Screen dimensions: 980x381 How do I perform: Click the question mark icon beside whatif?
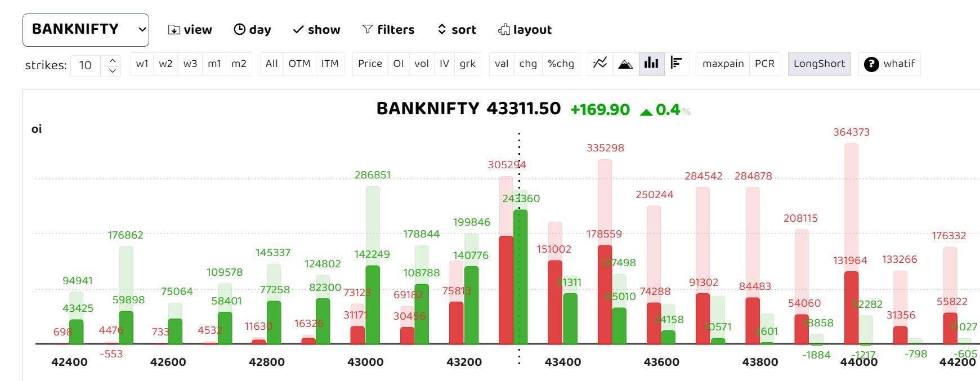[871, 64]
